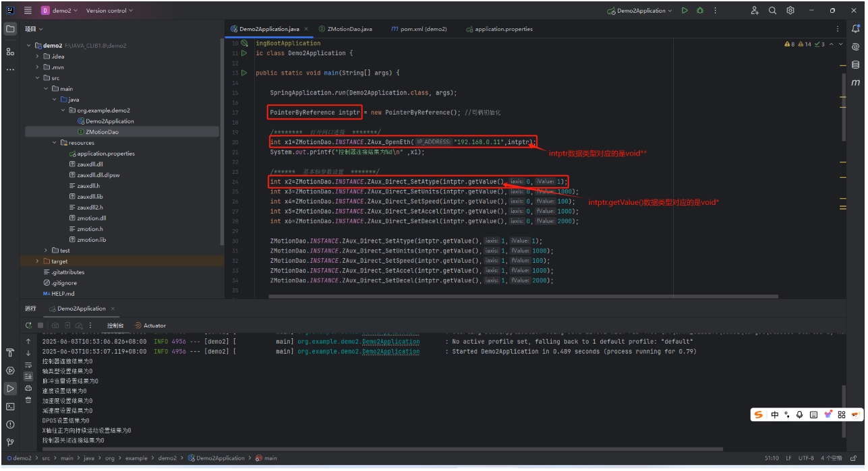868x471 pixels.
Task: Open the main hamburger menu
Action: coord(28,11)
